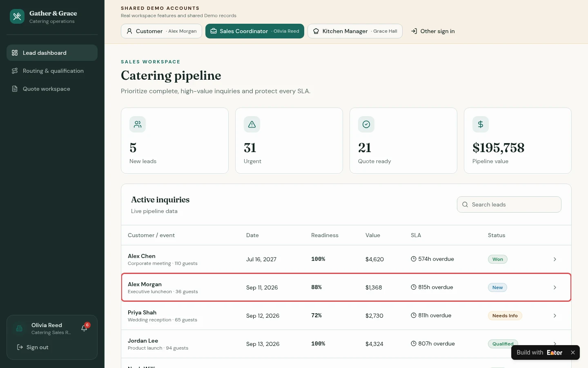Focus the Search leads field
Viewport: 588px width, 368px height.
[x=509, y=204]
